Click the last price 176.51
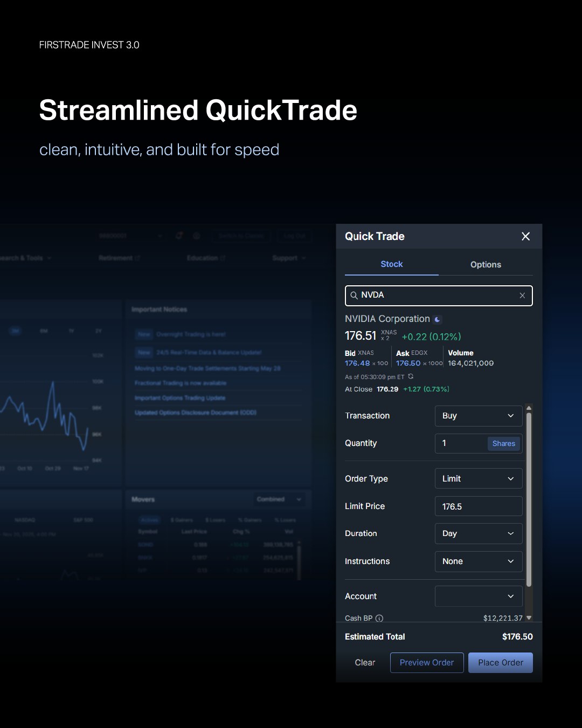 pyautogui.click(x=361, y=335)
